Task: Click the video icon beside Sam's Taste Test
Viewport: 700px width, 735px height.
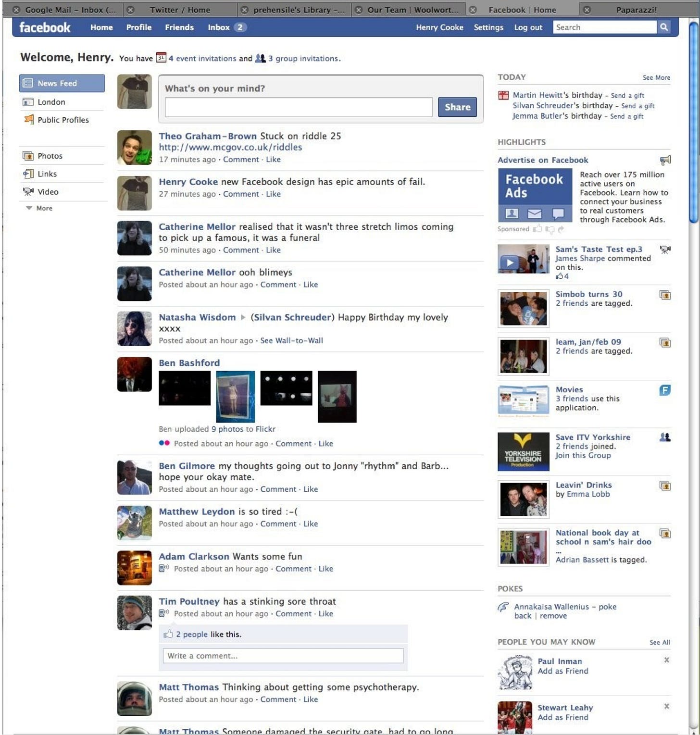Action: click(x=665, y=249)
